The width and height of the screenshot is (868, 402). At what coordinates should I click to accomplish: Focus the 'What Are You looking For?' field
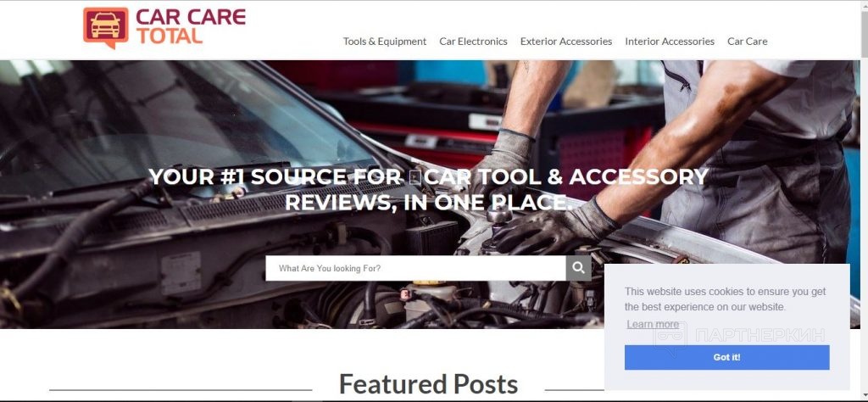pos(415,268)
